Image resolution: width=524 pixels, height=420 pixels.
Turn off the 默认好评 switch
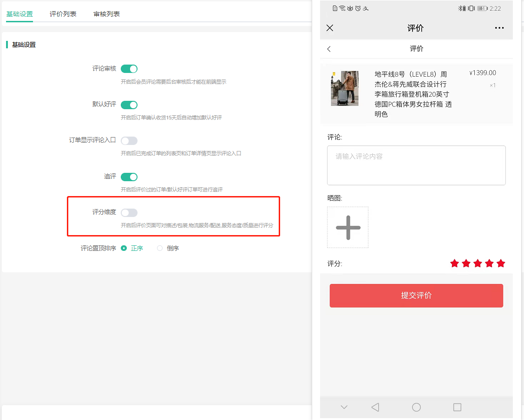[129, 105]
